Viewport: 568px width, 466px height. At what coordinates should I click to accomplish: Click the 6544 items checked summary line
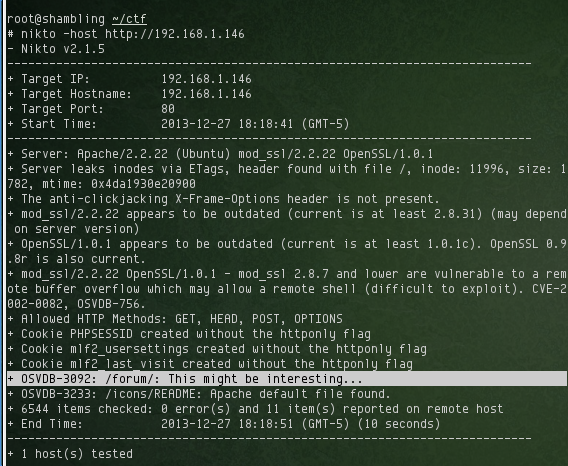click(255, 409)
